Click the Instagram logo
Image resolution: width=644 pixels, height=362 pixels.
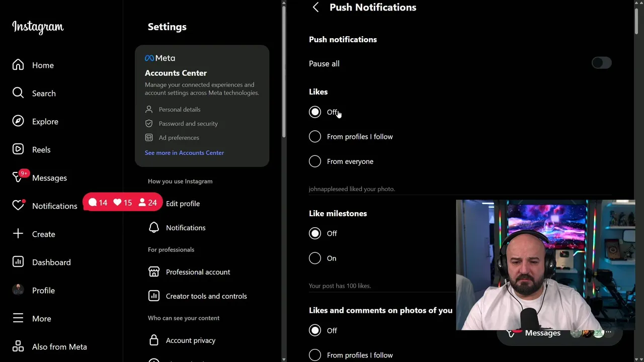[38, 27]
